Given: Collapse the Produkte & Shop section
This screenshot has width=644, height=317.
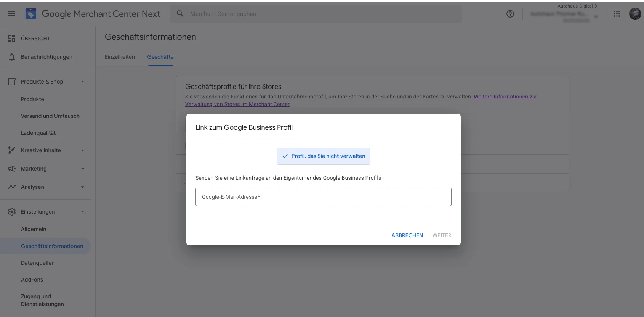Looking at the screenshot, I should (x=83, y=82).
